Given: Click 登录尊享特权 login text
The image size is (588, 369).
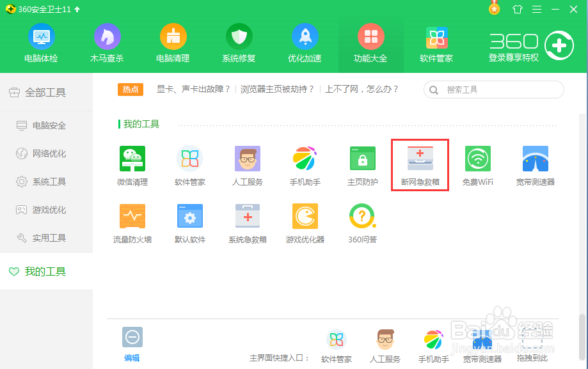Looking at the screenshot, I should point(514,58).
